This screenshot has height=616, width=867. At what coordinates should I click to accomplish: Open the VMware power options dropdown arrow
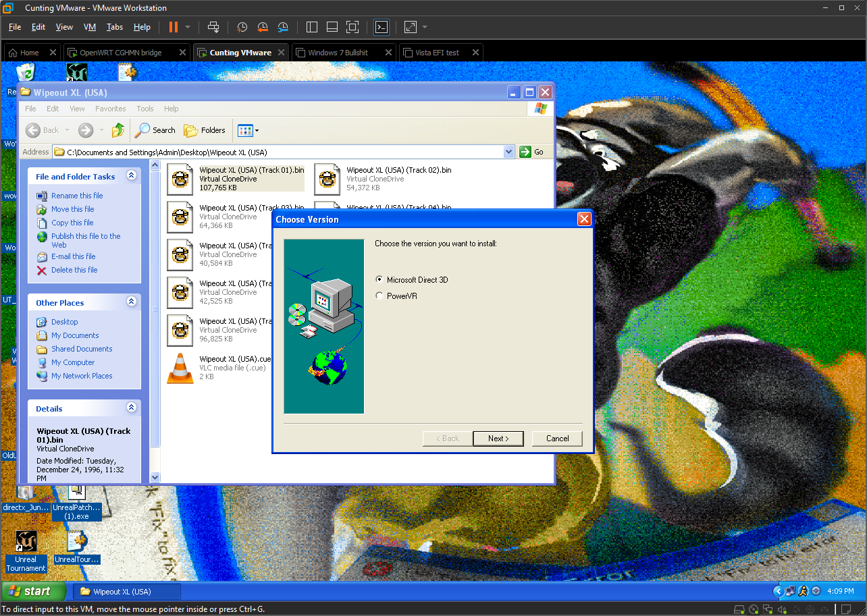click(x=188, y=27)
